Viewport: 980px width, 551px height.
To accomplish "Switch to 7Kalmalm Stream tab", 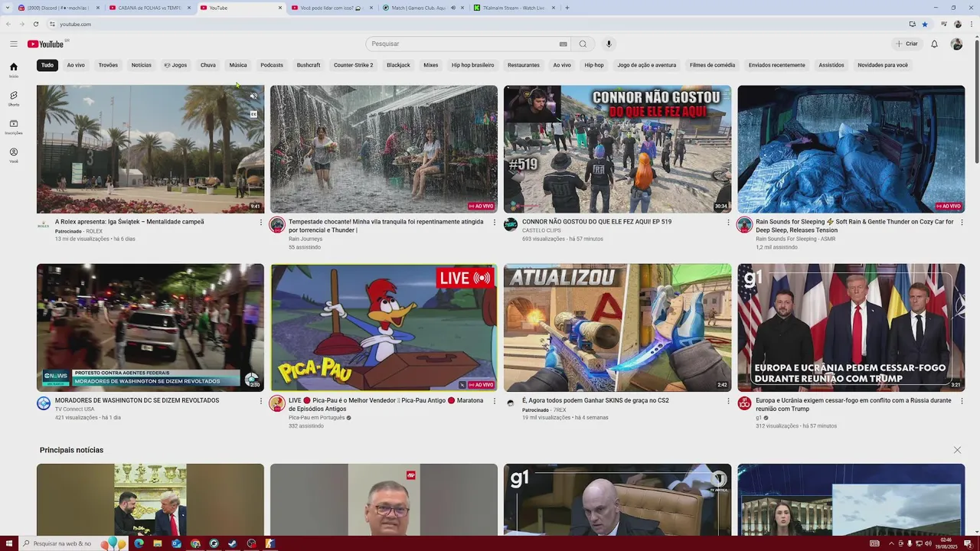I will (x=513, y=8).
